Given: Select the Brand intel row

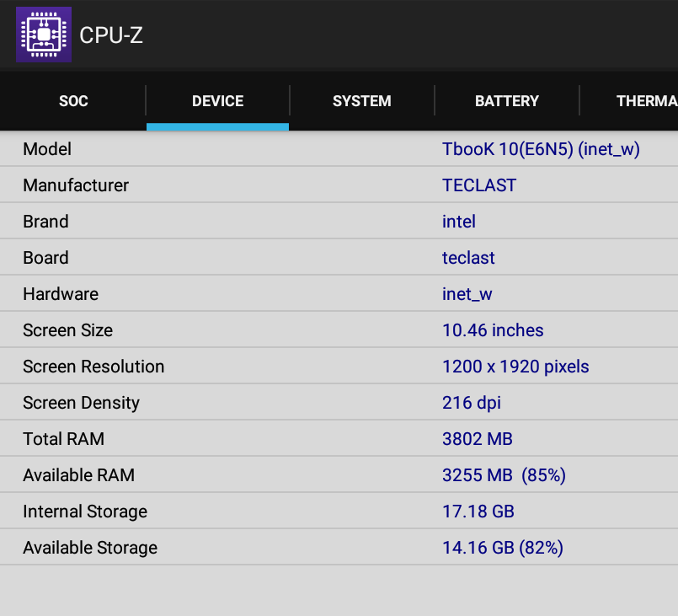Looking at the screenshot, I should click(339, 221).
